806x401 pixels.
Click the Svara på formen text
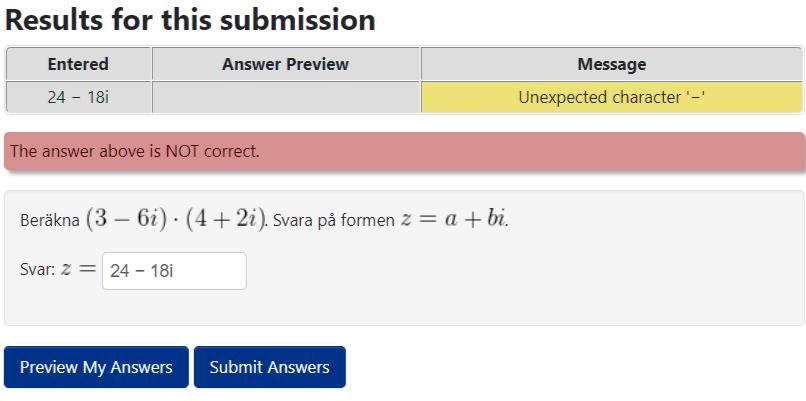point(333,220)
